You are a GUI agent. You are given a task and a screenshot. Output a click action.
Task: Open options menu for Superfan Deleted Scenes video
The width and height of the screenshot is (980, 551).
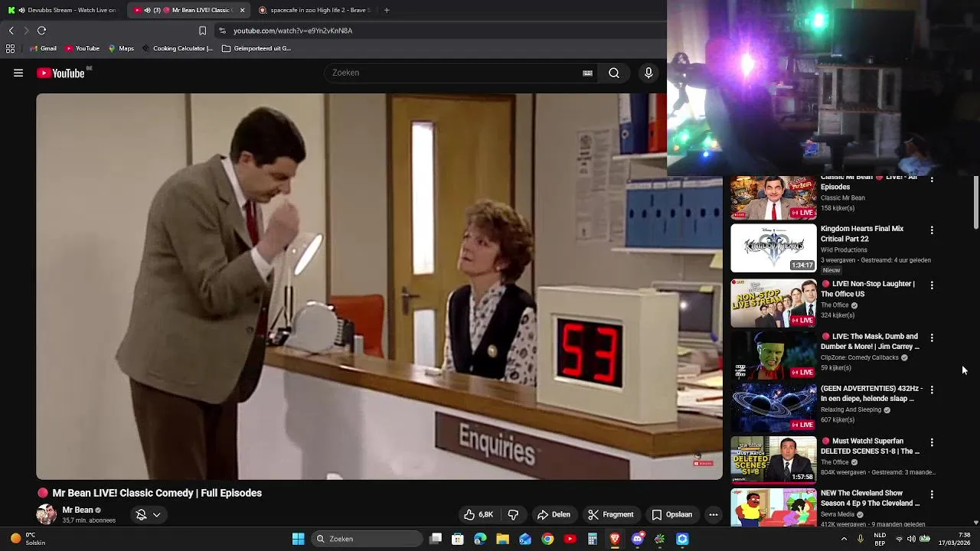pyautogui.click(x=932, y=442)
